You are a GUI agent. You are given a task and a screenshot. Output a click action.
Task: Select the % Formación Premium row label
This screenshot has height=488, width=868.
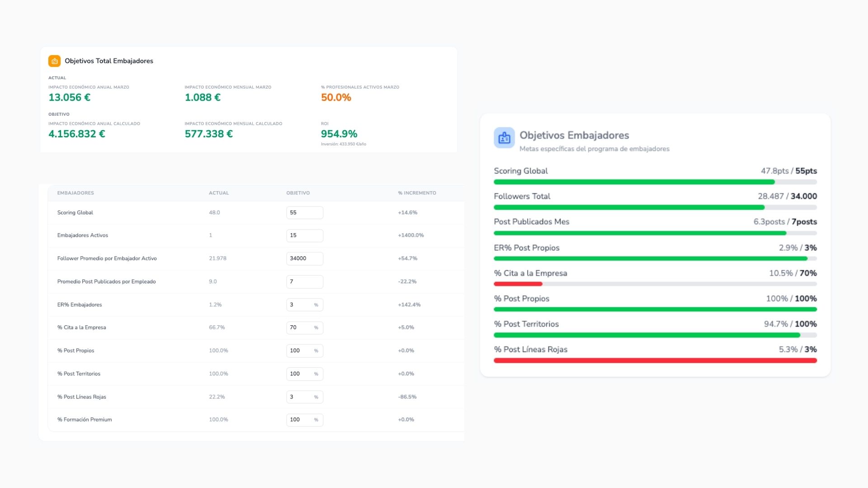point(85,420)
